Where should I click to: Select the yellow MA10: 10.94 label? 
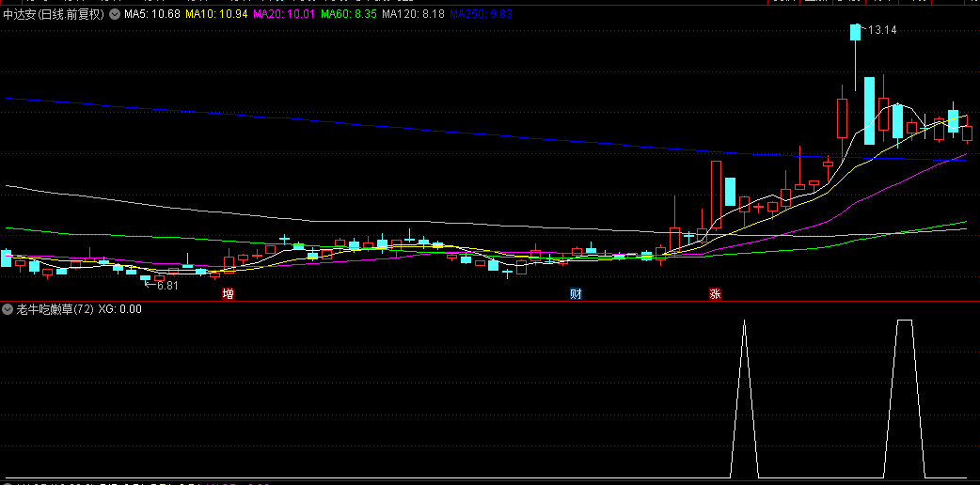coord(217,14)
